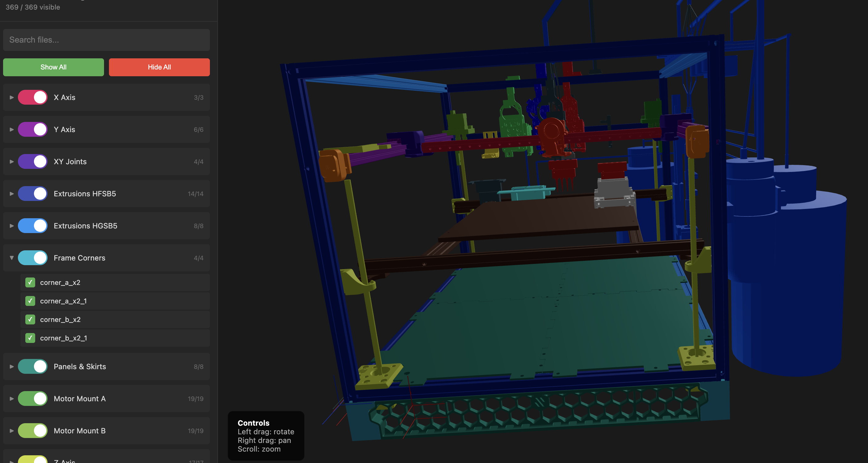The image size is (868, 463).
Task: Click the Hide All button
Action: click(x=159, y=67)
